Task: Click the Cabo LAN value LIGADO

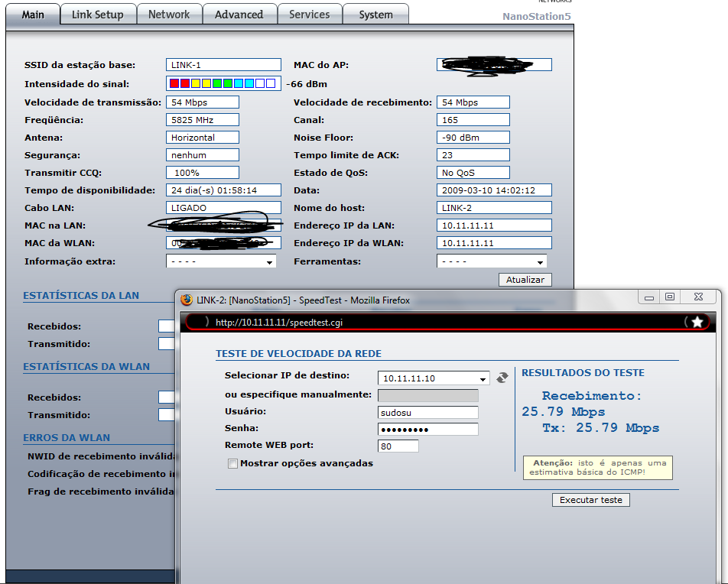Action: [x=223, y=207]
